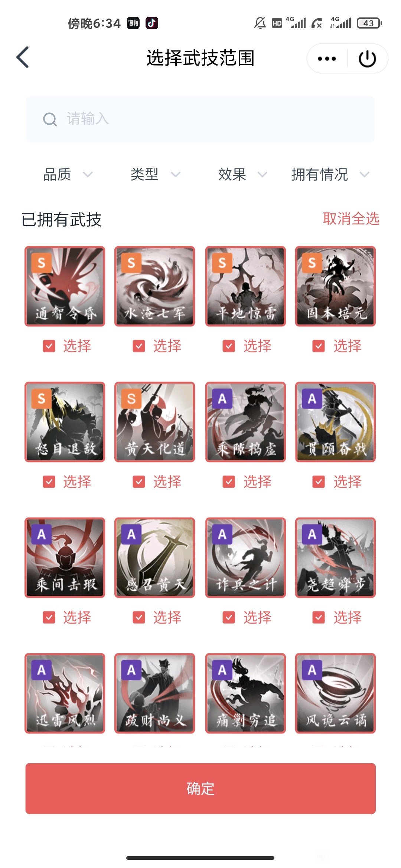
Task: Focus the 请输入 search field
Action: coord(200,119)
